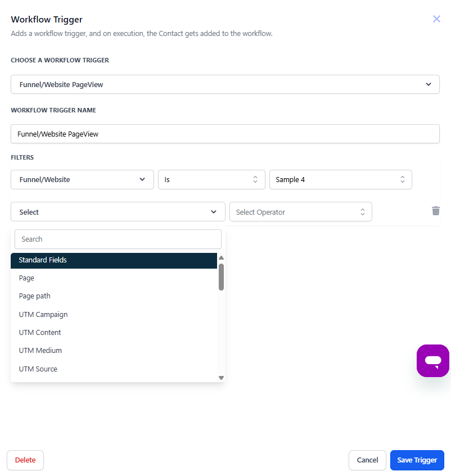This screenshot has width=451, height=476.
Task: Click the Search box in the dropdown
Action: coord(118,239)
